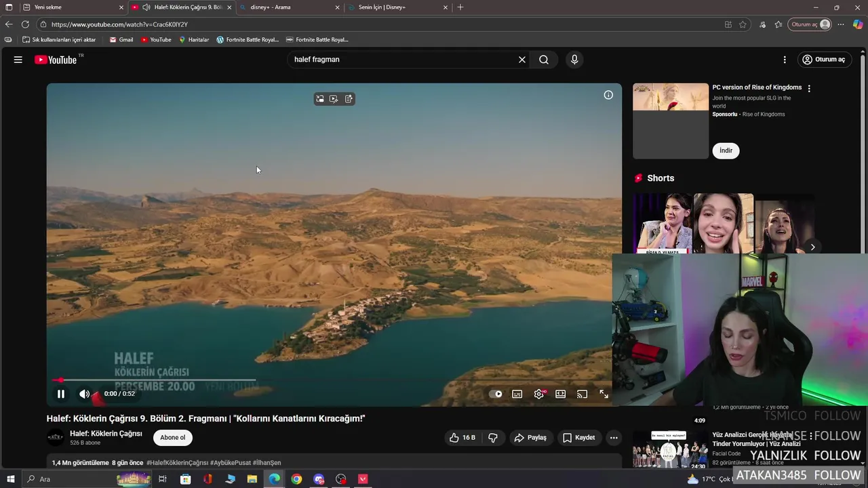Open a new browser tab
This screenshot has height=488, width=868.
coord(460,7)
